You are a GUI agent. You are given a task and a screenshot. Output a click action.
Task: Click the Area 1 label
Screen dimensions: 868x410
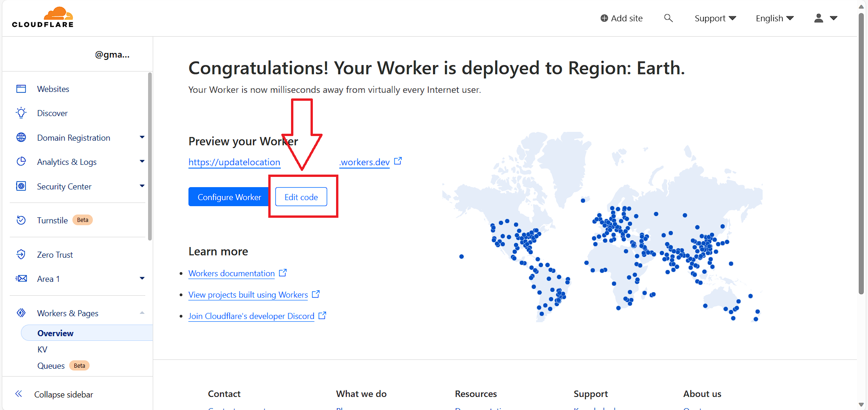click(48, 279)
